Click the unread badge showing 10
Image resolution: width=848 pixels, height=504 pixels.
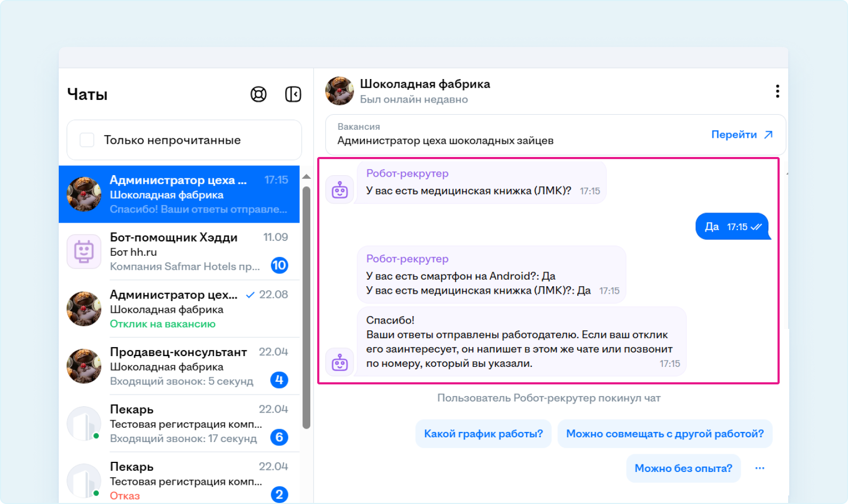[279, 265]
